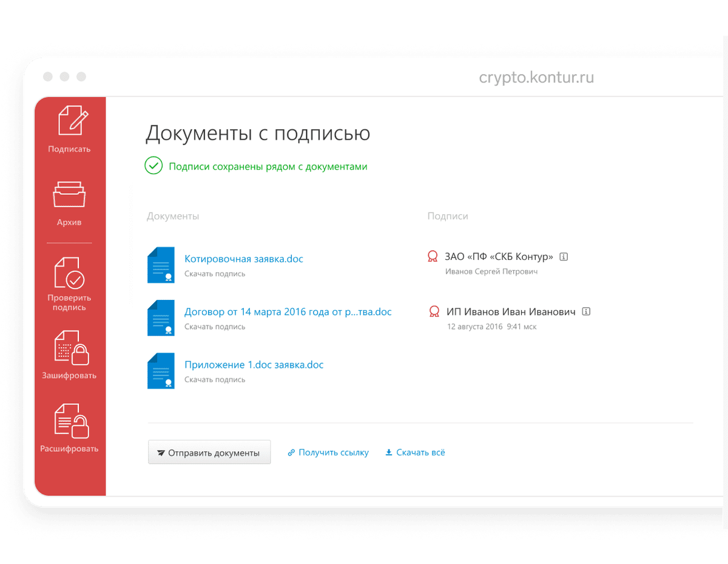This screenshot has width=728, height=564.
Task: Download signature for Договор от 14 марта
Action: [215, 327]
